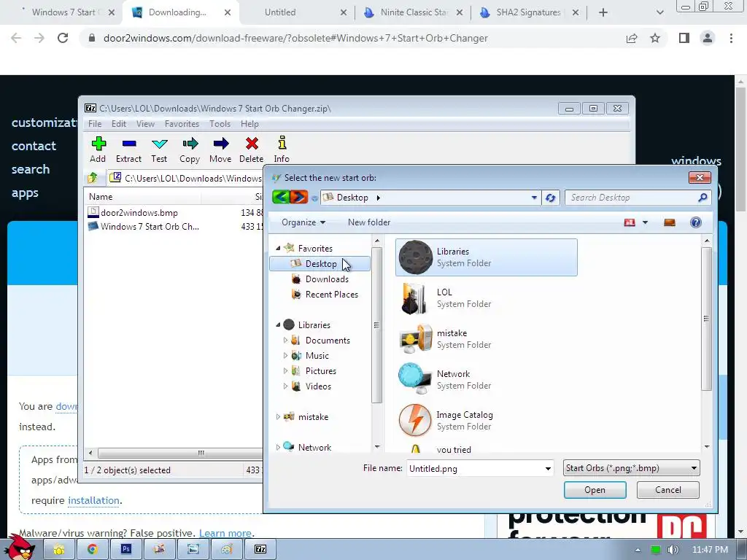Open the Organize dropdown menu
This screenshot has height=560, width=747.
[303, 222]
